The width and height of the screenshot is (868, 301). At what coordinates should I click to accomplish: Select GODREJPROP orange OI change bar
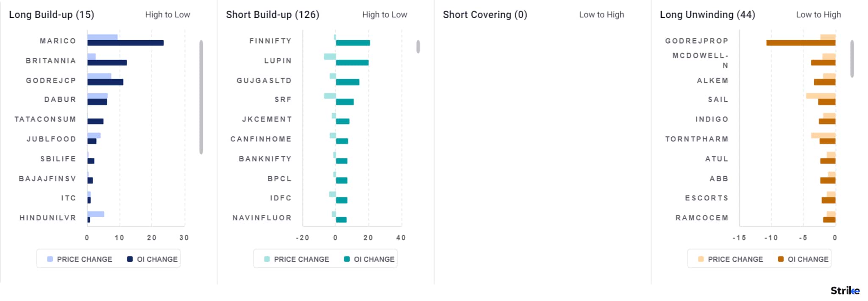801,43
